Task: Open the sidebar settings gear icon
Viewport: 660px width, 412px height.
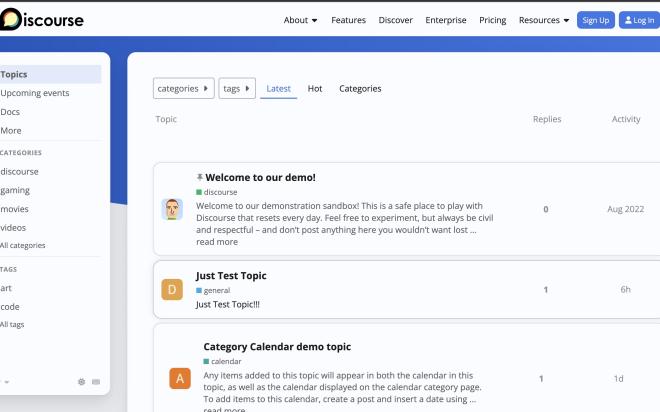Action: (82, 382)
